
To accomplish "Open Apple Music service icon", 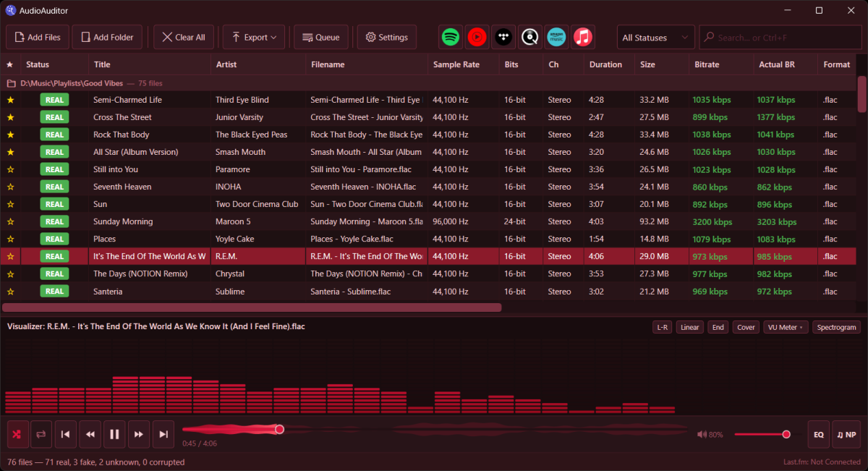I will tap(583, 37).
